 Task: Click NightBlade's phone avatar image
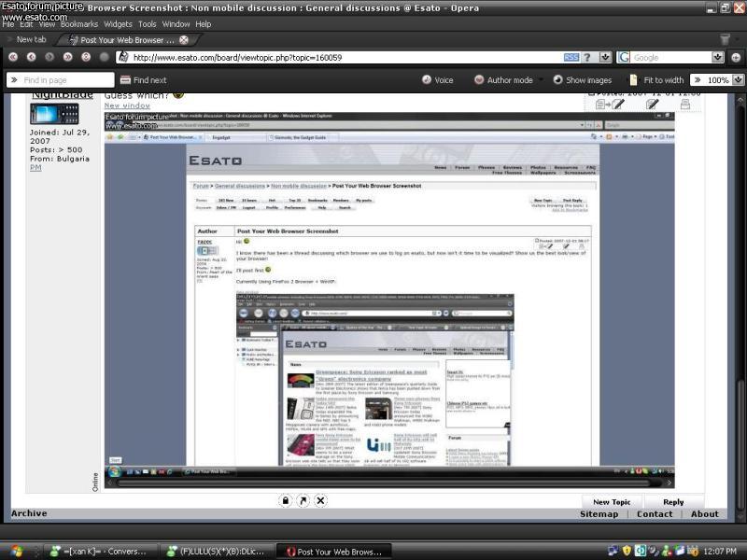(54, 114)
